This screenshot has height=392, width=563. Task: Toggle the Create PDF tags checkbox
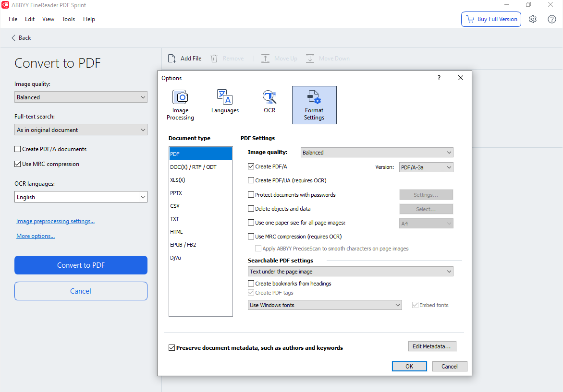251,293
